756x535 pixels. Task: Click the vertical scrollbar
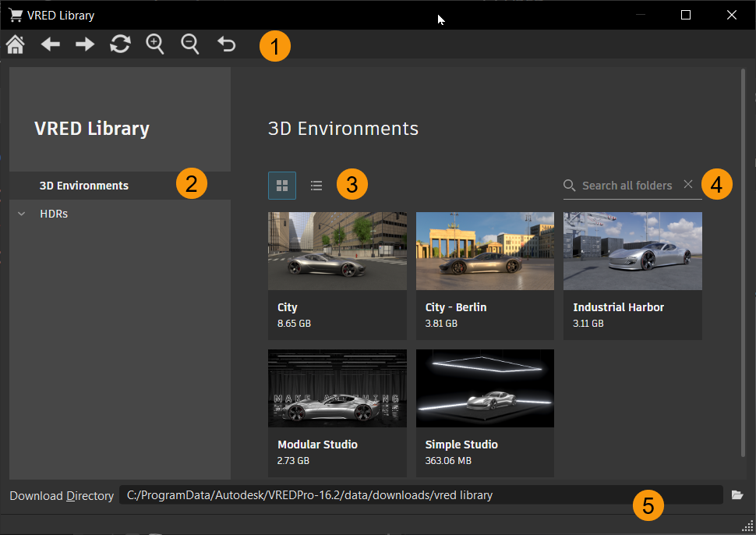(x=743, y=263)
